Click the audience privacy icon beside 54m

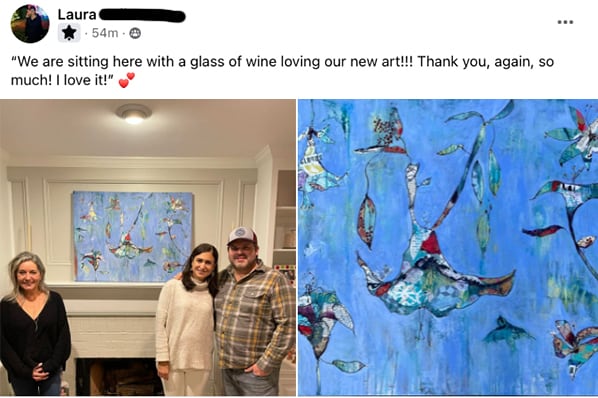[x=135, y=34]
